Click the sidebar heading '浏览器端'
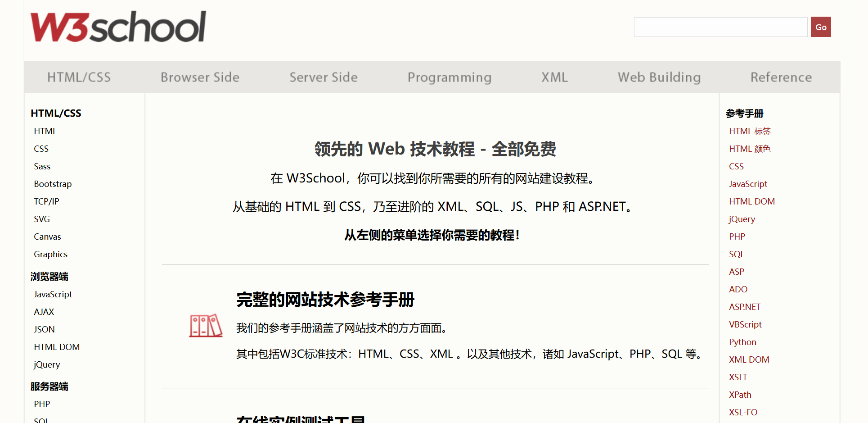 (49, 277)
